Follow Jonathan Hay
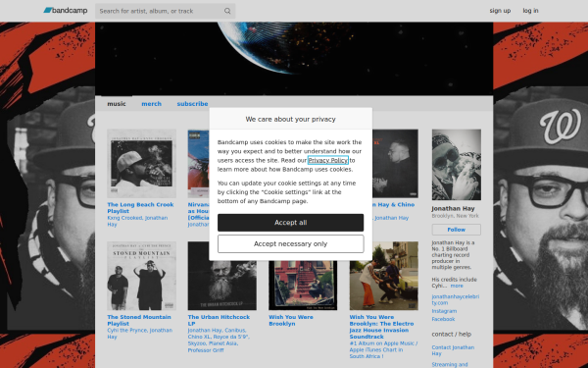Image resolution: width=588 pixels, height=368 pixels. [x=457, y=230]
